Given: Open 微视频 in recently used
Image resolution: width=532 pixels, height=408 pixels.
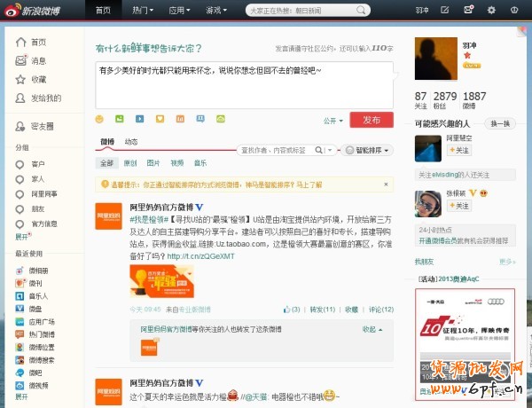Looking at the screenshot, I should click(32, 386).
